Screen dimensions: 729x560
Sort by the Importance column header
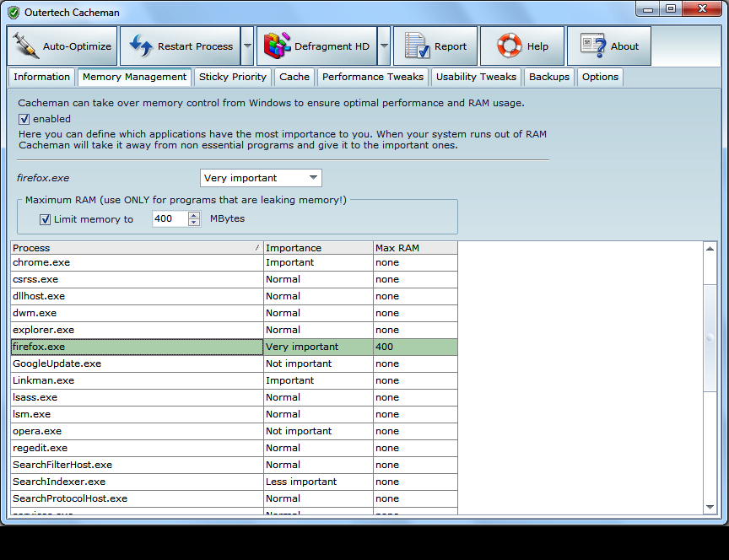[318, 248]
